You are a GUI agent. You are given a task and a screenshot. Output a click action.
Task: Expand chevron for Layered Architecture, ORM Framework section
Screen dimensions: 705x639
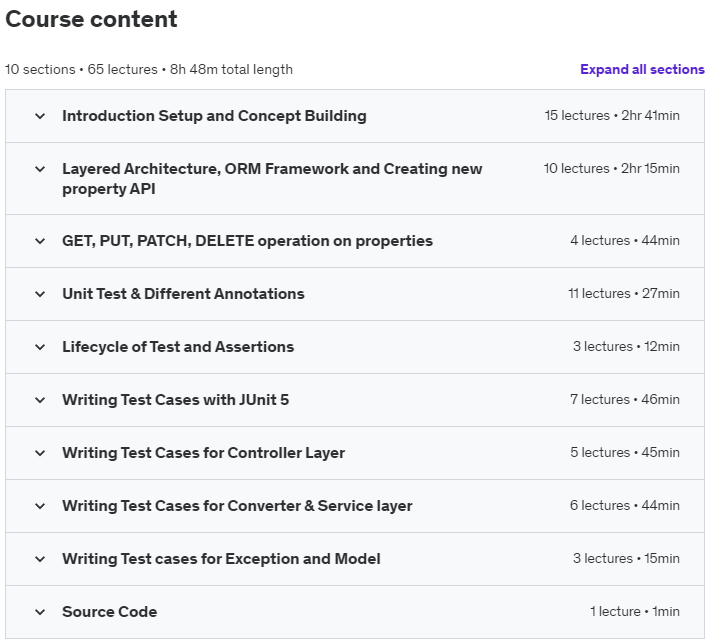[x=40, y=169]
